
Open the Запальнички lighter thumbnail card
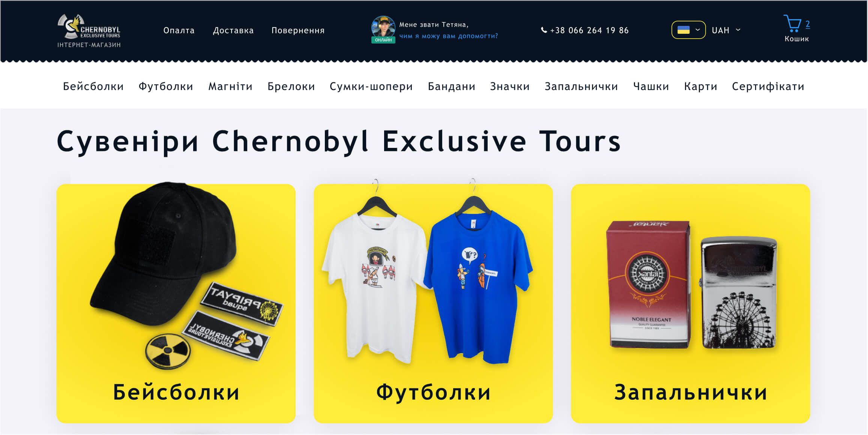690,303
